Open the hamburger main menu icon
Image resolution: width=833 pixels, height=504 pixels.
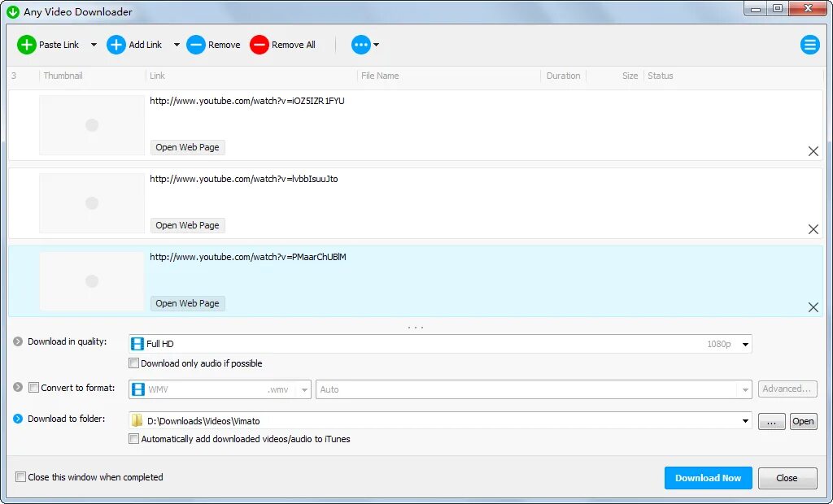click(x=809, y=45)
